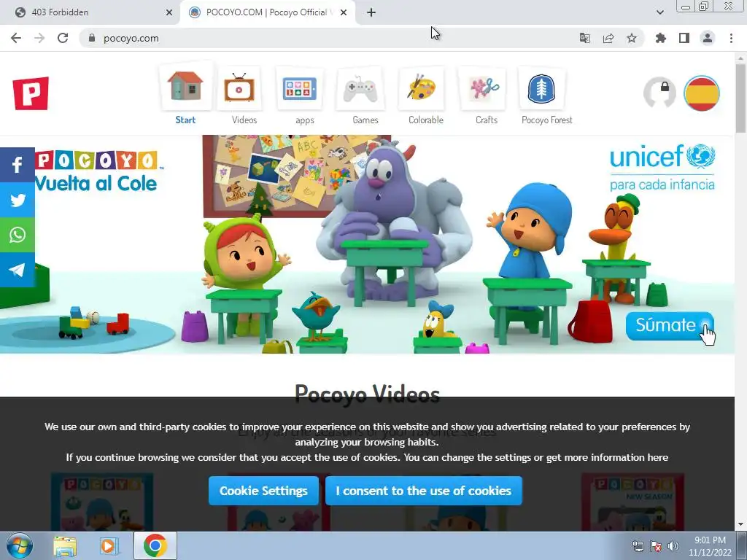View site info via the padlock icon
The image size is (747, 560).
click(92, 38)
